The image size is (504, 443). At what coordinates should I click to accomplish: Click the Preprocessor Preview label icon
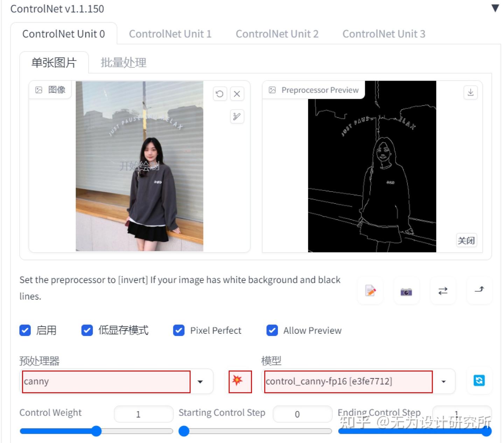(x=272, y=90)
